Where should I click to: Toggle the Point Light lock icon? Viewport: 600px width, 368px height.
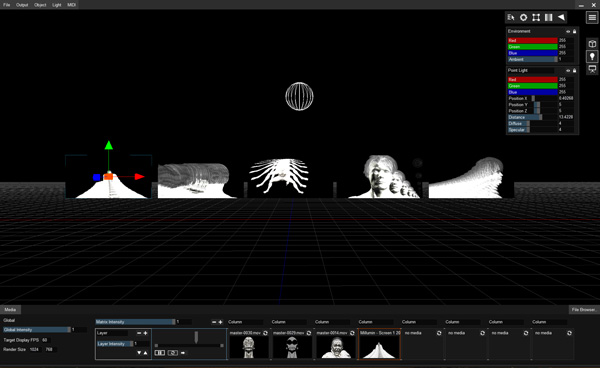pyautogui.click(x=574, y=71)
